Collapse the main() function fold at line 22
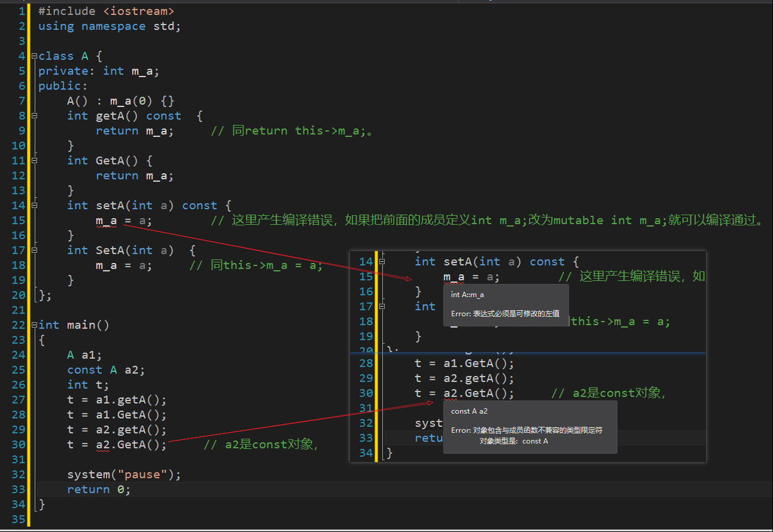Viewport: 773px width, 532px height. (x=35, y=325)
